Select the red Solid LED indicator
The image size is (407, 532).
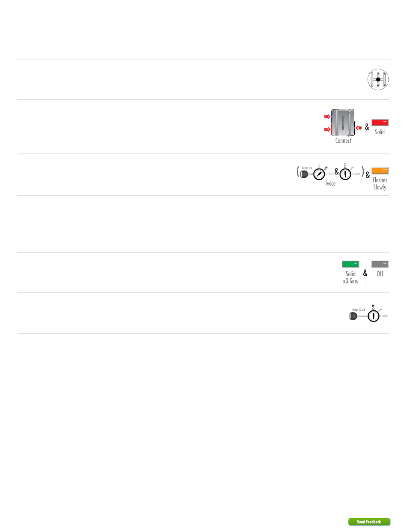tap(380, 122)
